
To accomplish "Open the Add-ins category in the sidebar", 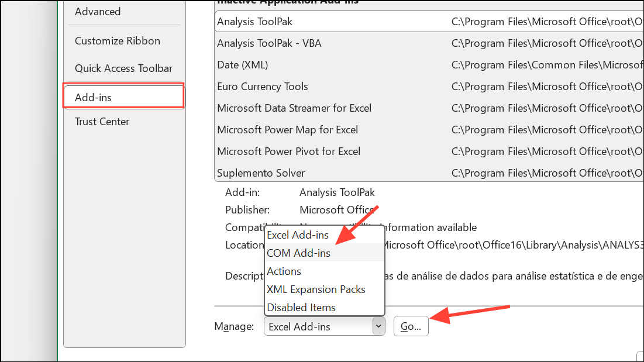I will 93,97.
